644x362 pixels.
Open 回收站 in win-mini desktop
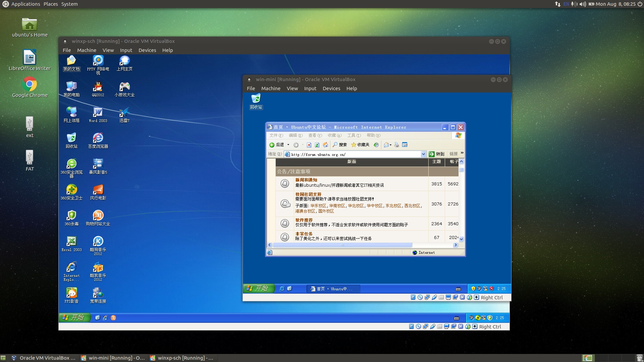click(x=256, y=102)
